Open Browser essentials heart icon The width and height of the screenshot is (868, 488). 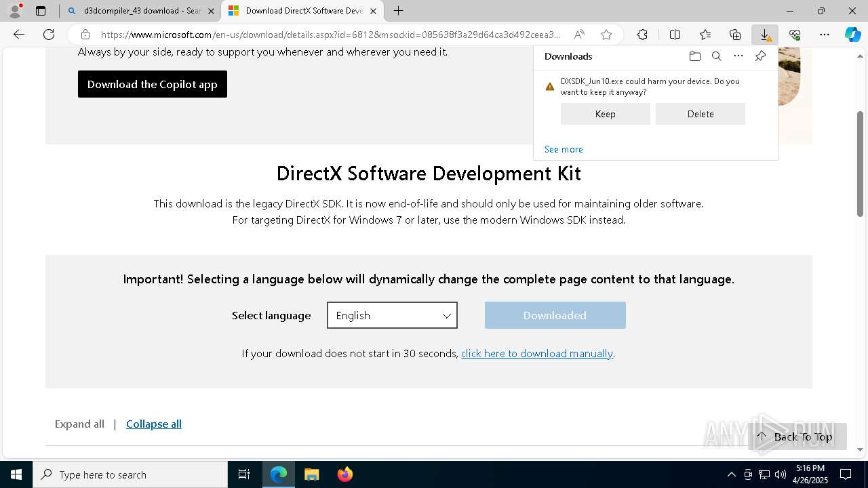click(795, 35)
